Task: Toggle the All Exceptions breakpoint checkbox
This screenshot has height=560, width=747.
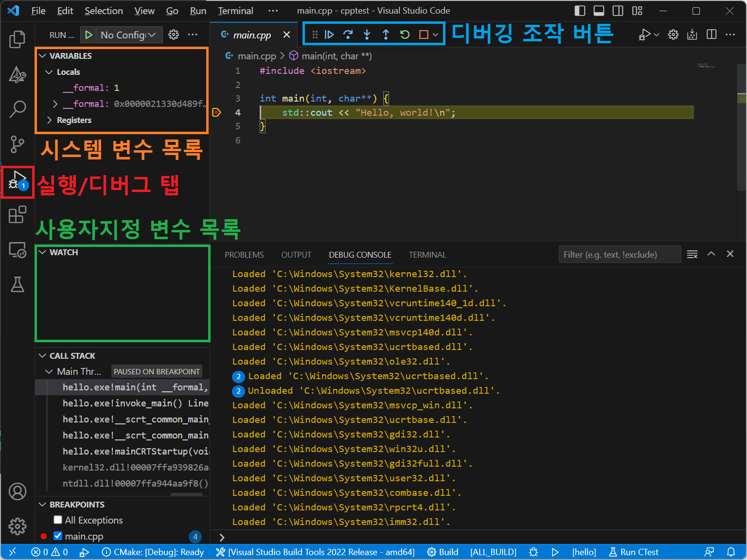Action: pos(58,520)
